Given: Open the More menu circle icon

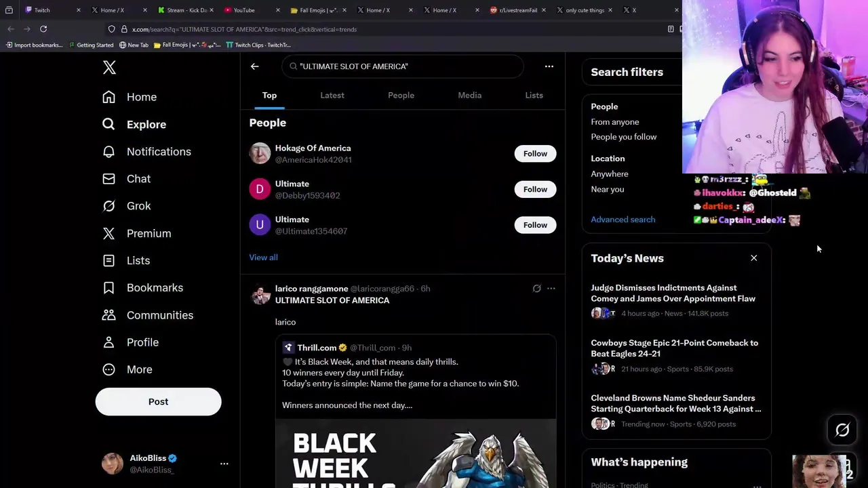Looking at the screenshot, I should coord(108,369).
